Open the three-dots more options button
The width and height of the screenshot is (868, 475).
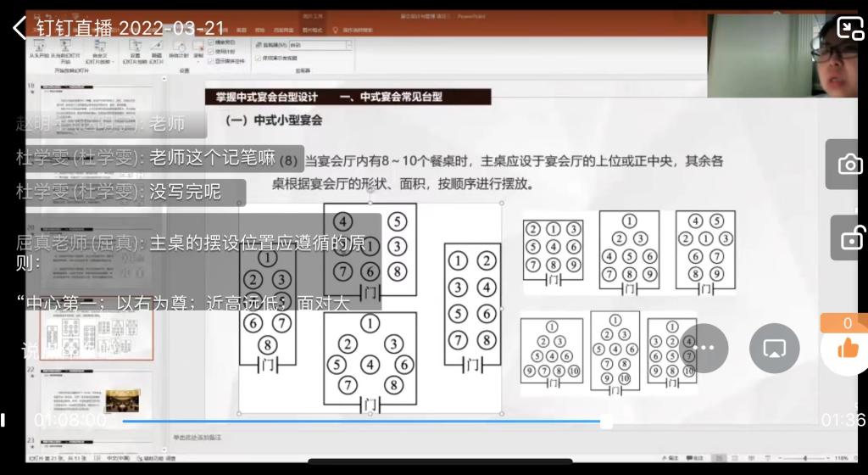pos(704,348)
